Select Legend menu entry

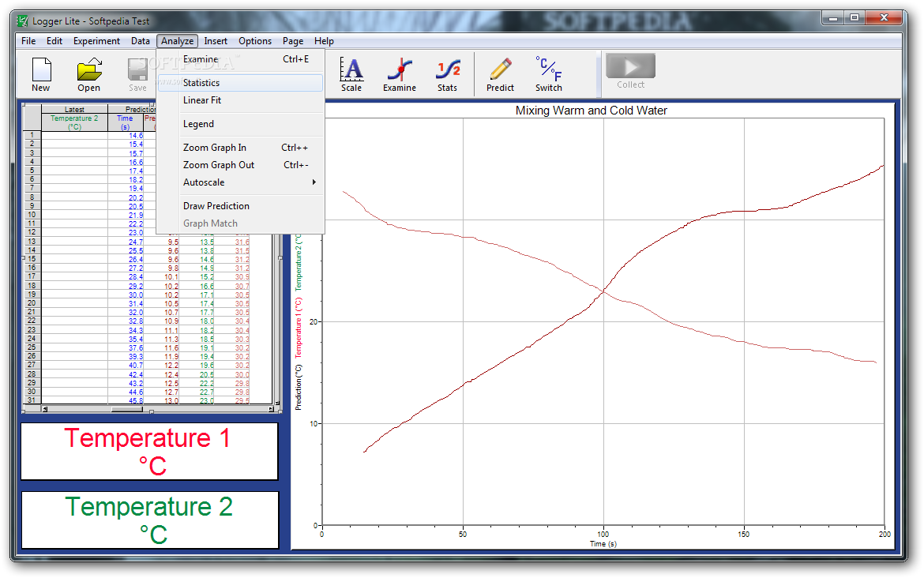tap(240, 124)
